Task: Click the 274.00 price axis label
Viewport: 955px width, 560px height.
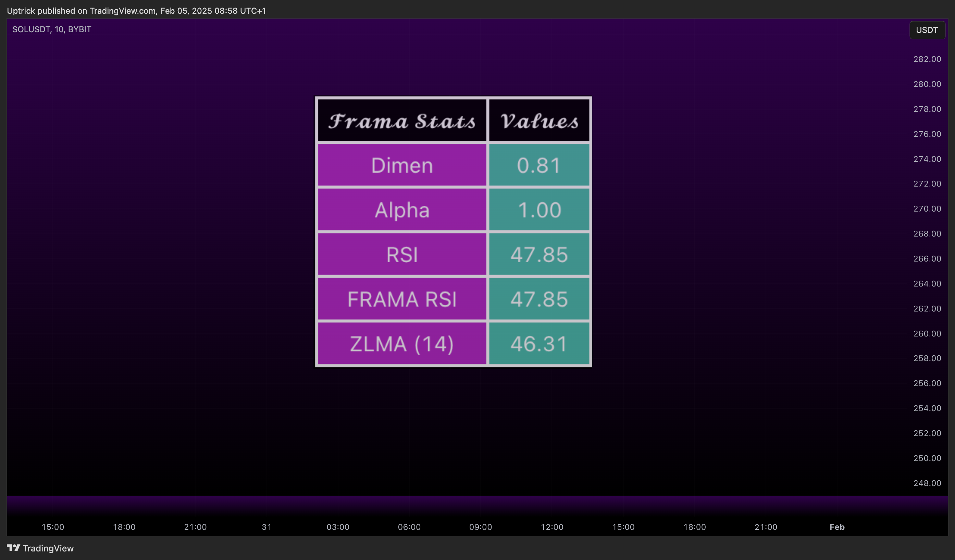Action: coord(927,159)
